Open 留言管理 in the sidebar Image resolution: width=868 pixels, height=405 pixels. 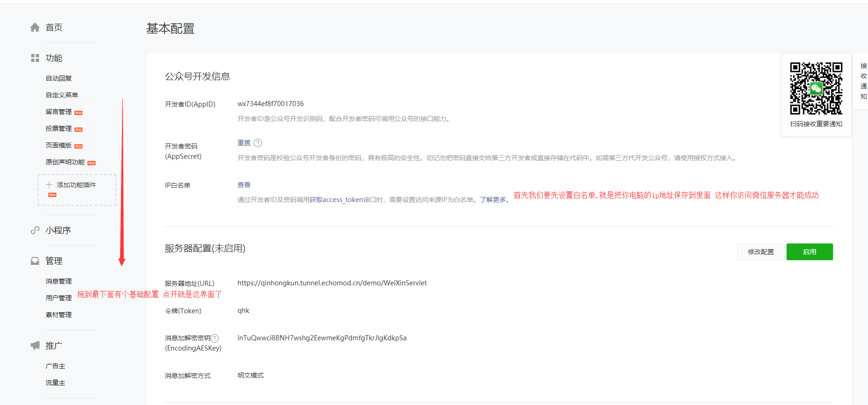pyautogui.click(x=59, y=112)
